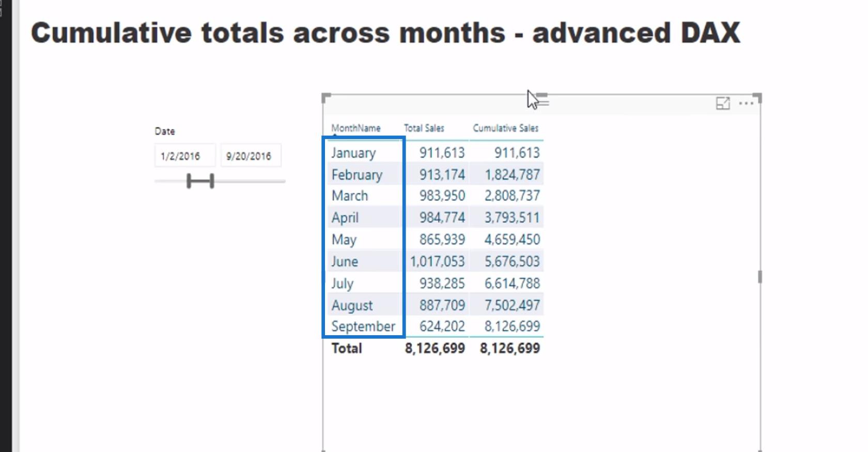
Task: Sort by the MonthName column header
Action: (356, 128)
